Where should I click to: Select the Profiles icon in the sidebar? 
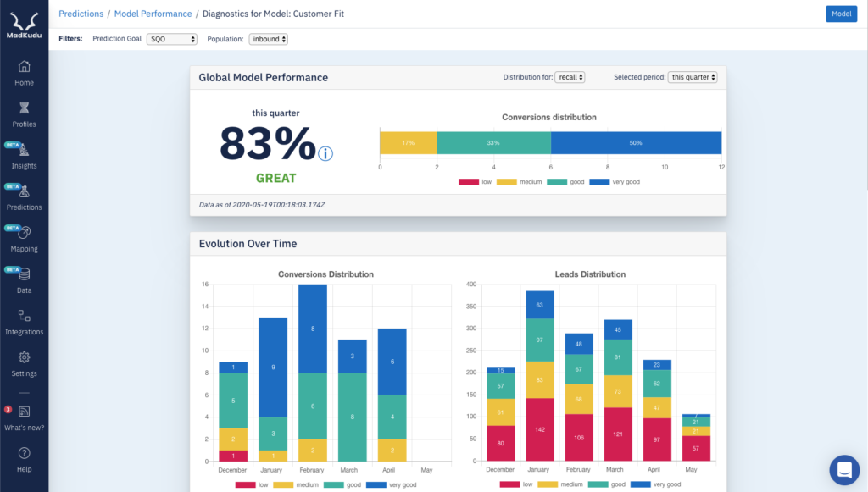pyautogui.click(x=24, y=114)
